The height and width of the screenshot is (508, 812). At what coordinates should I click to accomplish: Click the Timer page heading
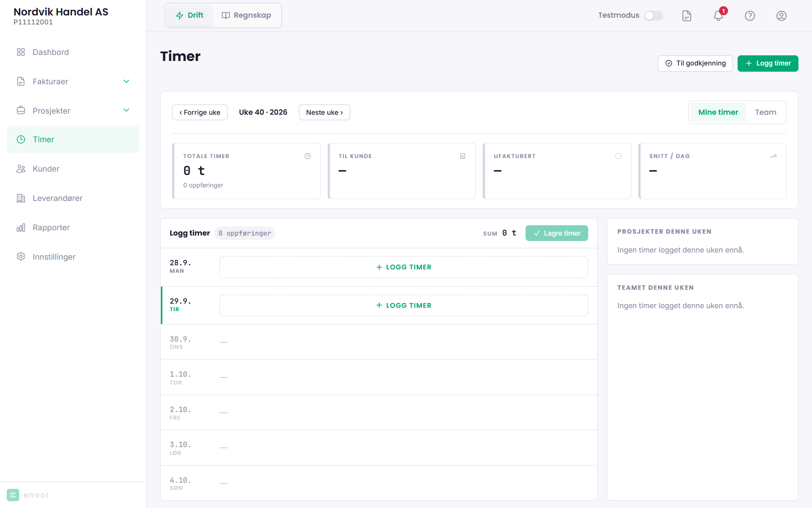tap(180, 56)
